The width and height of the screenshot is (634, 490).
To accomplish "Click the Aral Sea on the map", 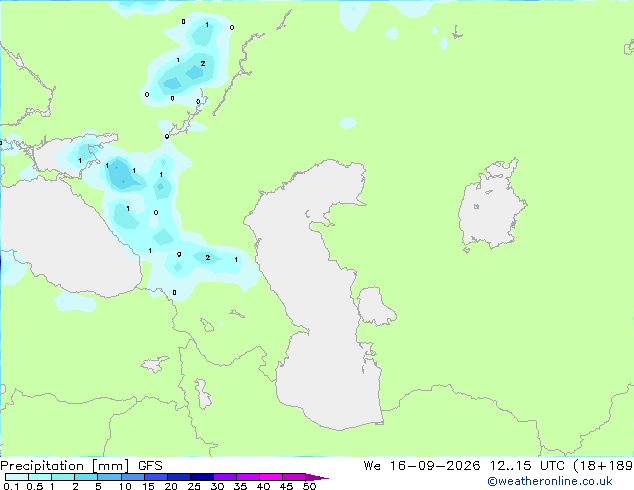I will [x=491, y=206].
